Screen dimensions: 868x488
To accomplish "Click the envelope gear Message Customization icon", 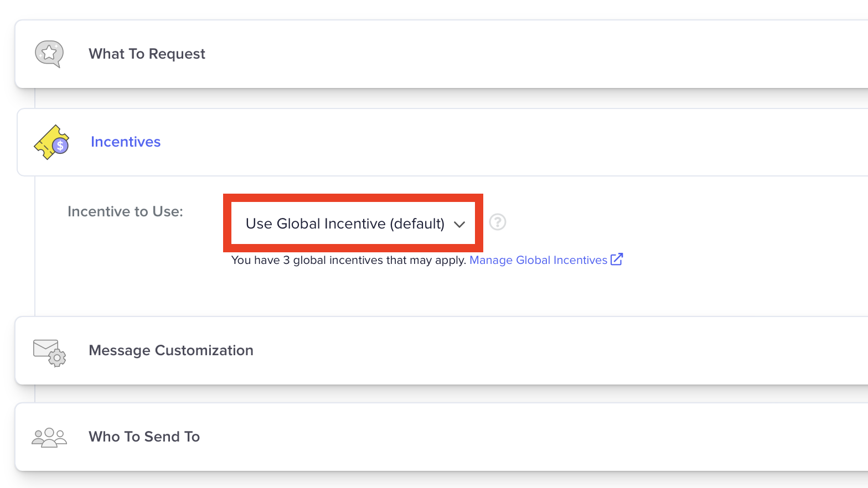I will 49,352.
